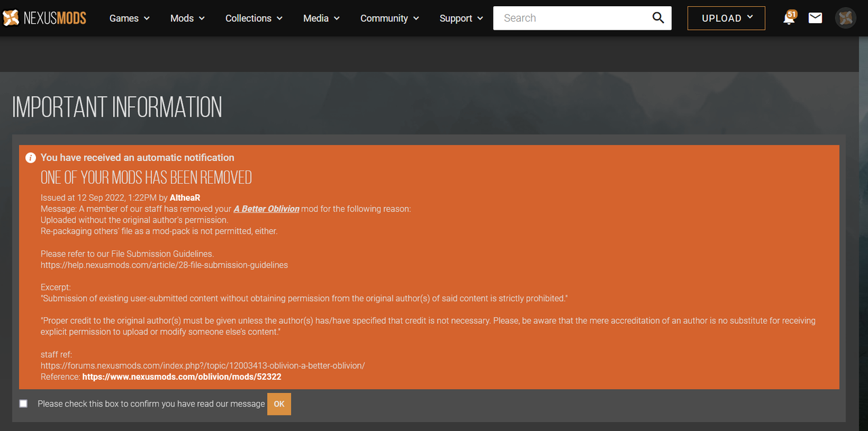Open the AltheaR staff member name
Viewport: 868px width, 431px height.
pos(185,198)
